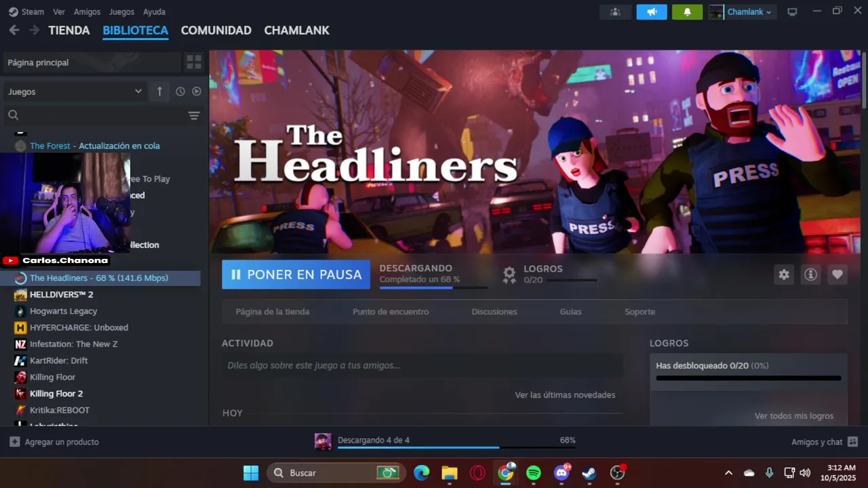Open the Discusiones link
Viewport: 868px width, 488px height.
coord(494,312)
